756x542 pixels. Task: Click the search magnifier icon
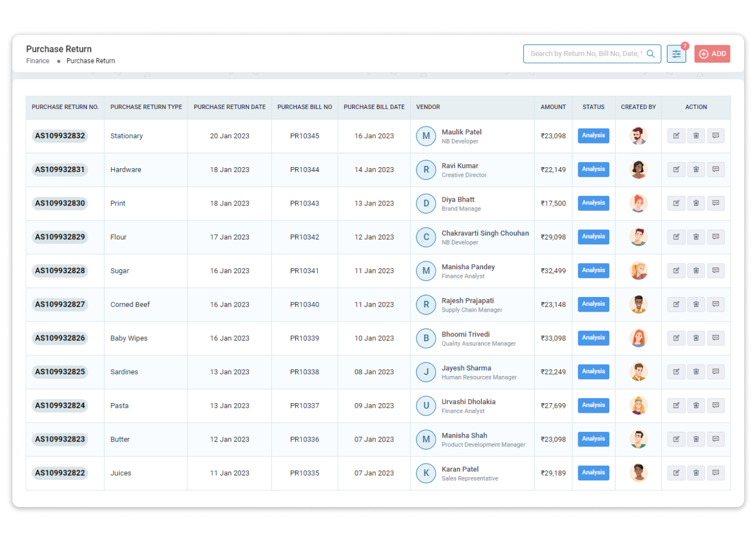coord(652,54)
